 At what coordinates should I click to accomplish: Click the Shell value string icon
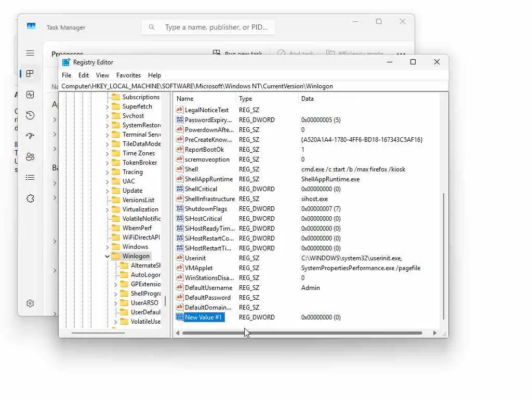pyautogui.click(x=179, y=169)
